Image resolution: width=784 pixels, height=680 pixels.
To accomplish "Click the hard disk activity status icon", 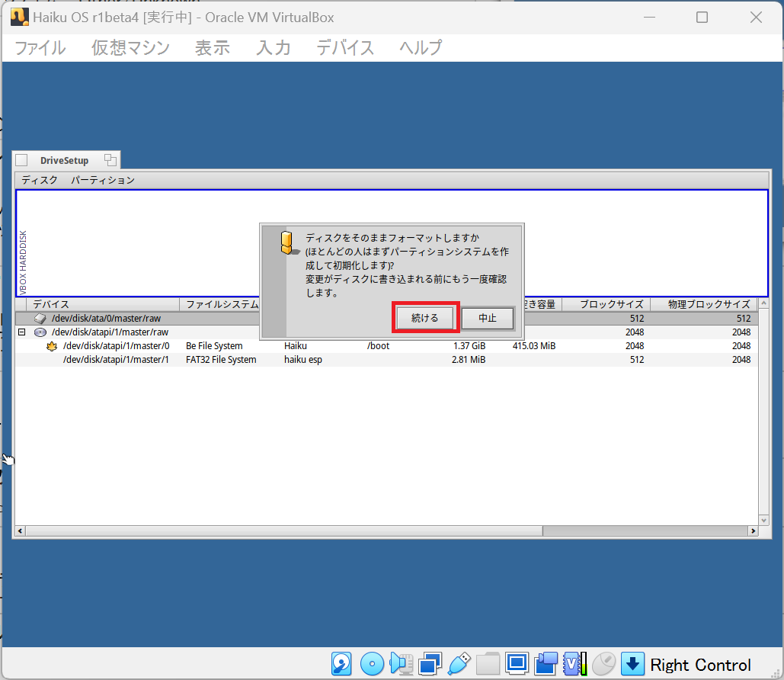I will click(x=341, y=664).
